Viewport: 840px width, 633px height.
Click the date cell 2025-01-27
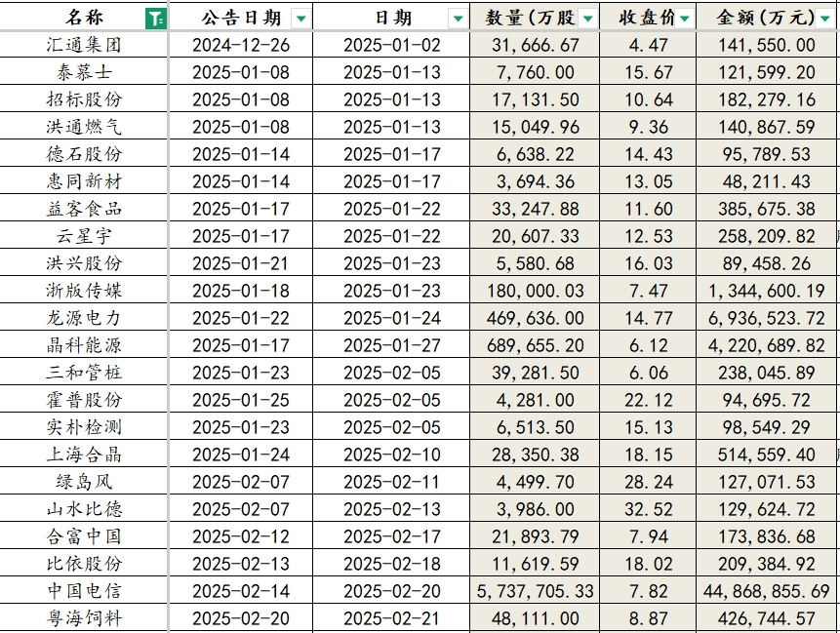pyautogui.click(x=392, y=345)
